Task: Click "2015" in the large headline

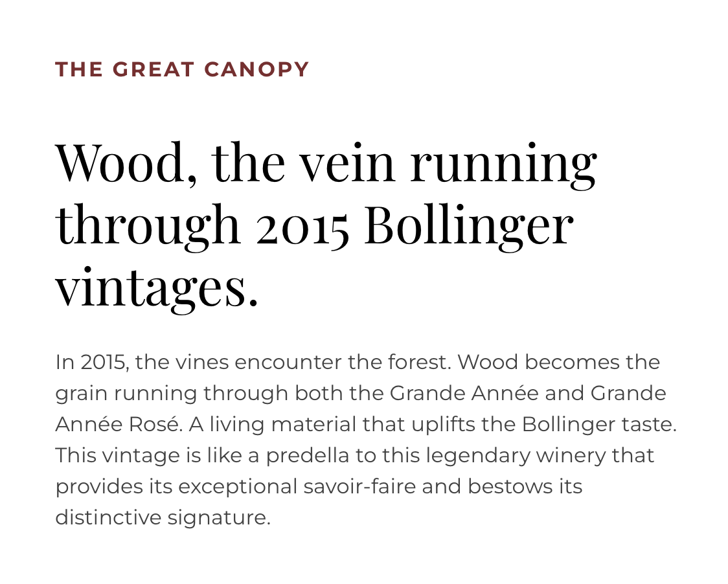Action: pos(302,227)
